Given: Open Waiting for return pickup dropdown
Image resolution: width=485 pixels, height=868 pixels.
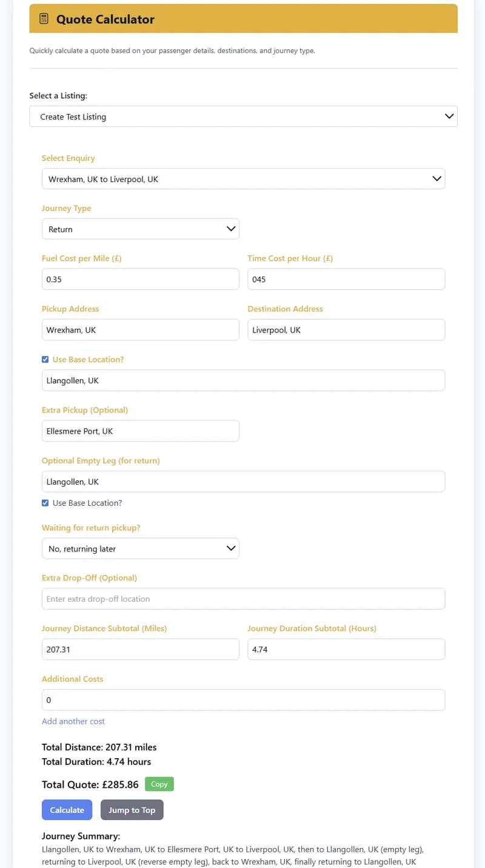Looking at the screenshot, I should click(140, 548).
